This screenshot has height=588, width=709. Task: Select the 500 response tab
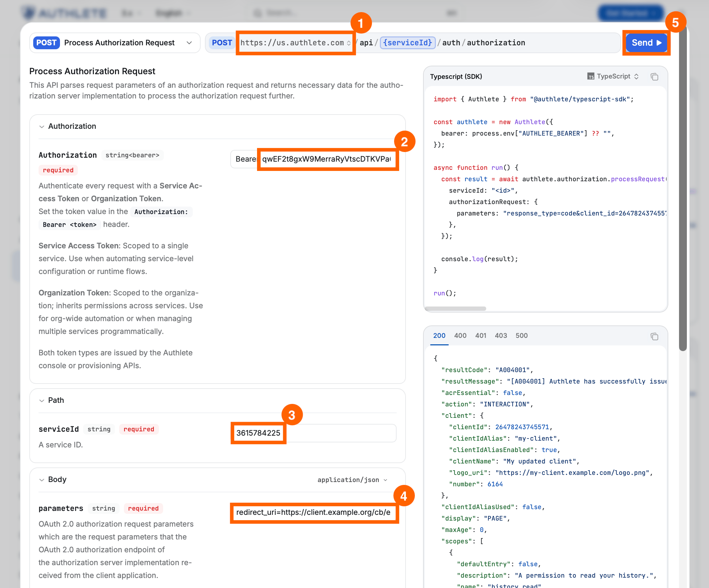[x=522, y=336]
